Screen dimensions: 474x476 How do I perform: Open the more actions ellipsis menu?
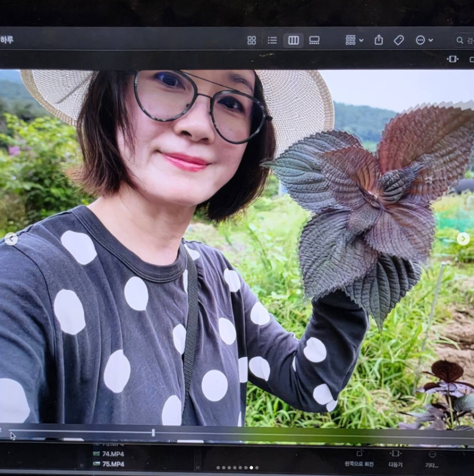pyautogui.click(x=424, y=40)
